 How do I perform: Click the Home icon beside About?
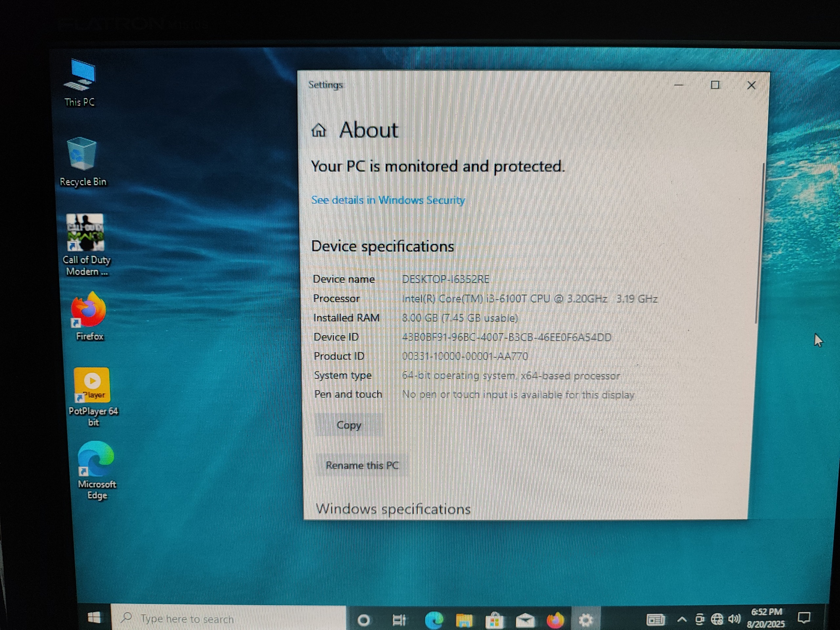(319, 130)
